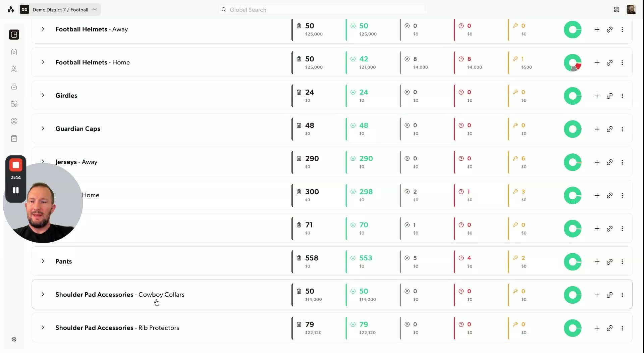The image size is (644, 353).
Task: Add item to Football Helmets - Home
Action: click(597, 63)
